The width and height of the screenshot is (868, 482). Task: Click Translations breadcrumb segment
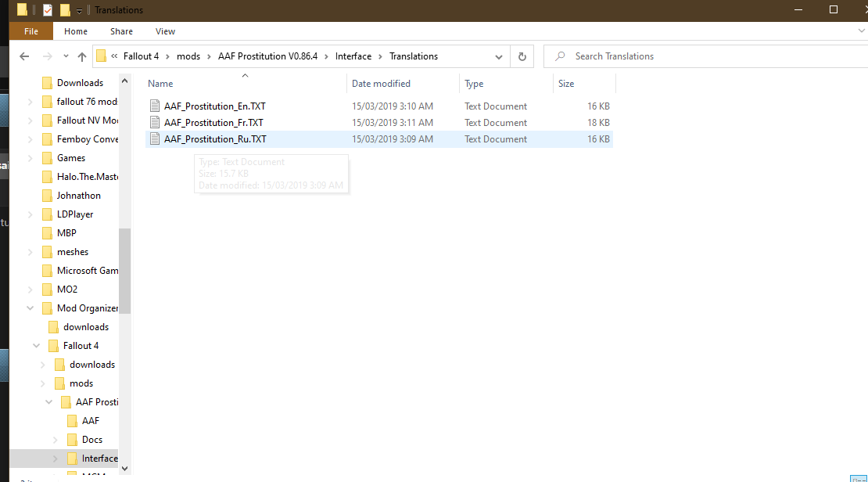(414, 56)
